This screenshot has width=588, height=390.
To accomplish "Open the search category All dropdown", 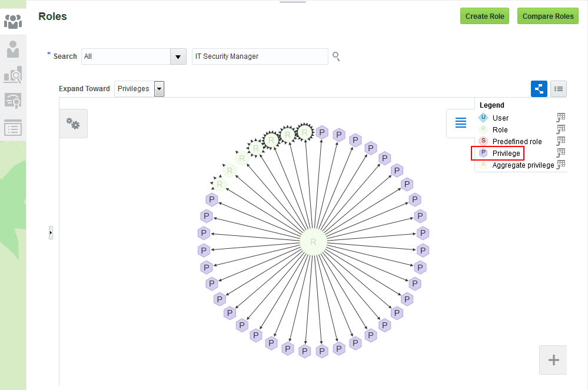I will [x=178, y=56].
